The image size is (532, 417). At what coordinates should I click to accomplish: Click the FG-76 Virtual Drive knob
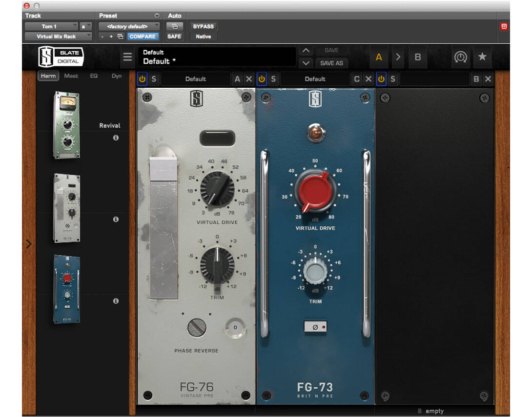[x=217, y=188]
